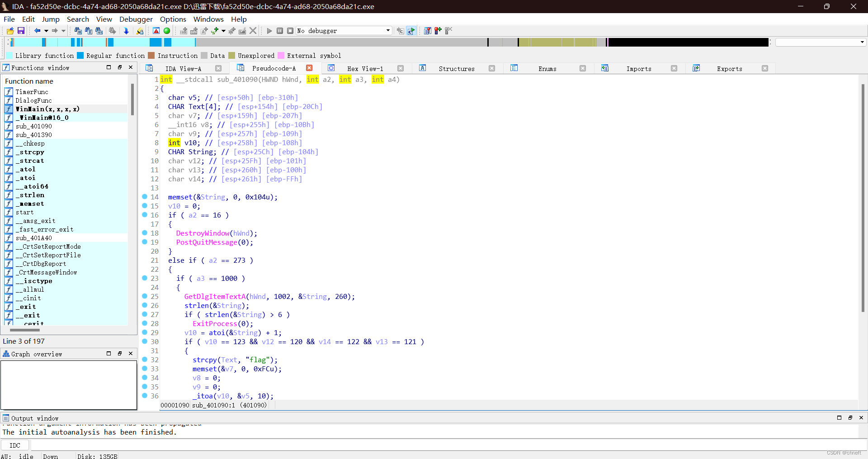Open the dropdown beside the green plus icon
This screenshot has width=868, height=459.
click(x=223, y=31)
